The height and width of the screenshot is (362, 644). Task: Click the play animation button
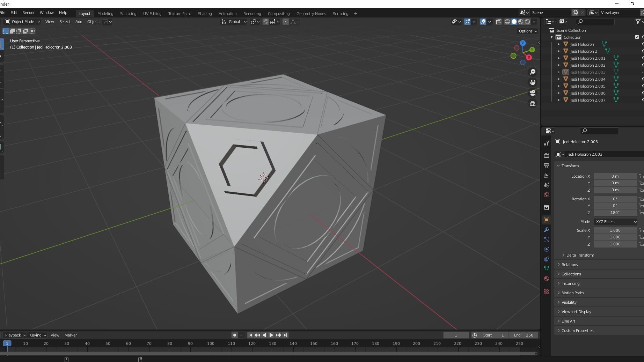click(271, 335)
